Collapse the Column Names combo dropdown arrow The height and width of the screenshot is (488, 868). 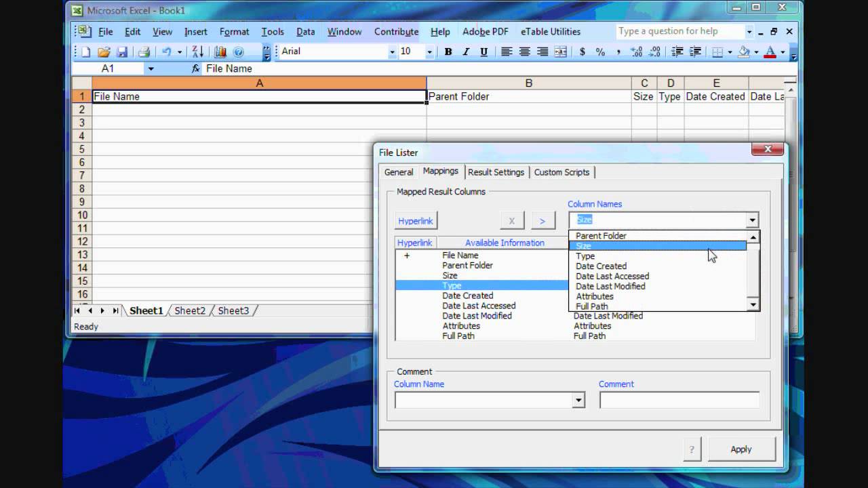pos(752,220)
